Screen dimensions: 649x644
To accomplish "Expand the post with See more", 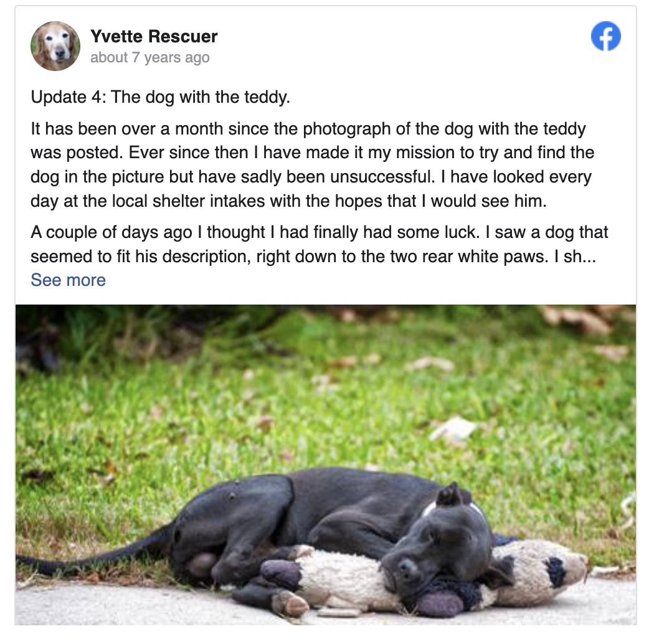I will (69, 280).
